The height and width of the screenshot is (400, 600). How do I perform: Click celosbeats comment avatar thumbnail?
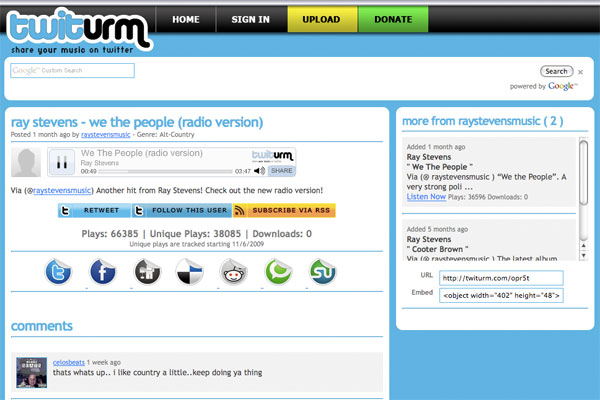pos(31,372)
